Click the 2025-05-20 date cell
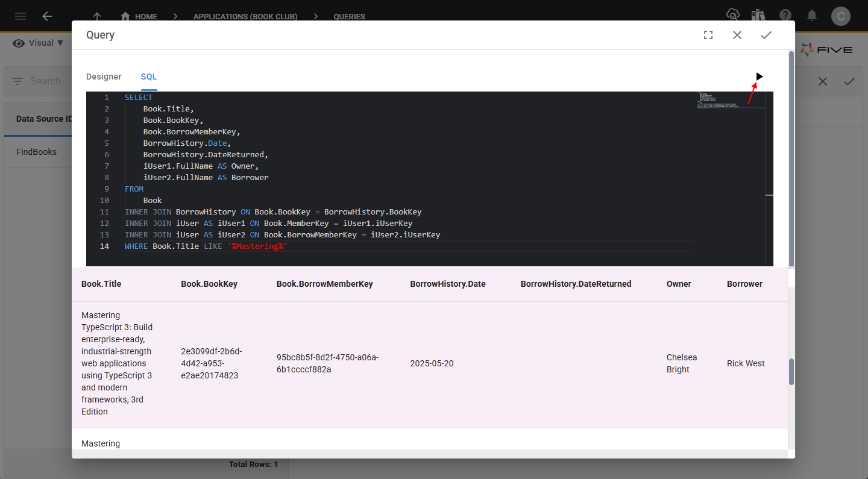The image size is (868, 479). coord(432,363)
